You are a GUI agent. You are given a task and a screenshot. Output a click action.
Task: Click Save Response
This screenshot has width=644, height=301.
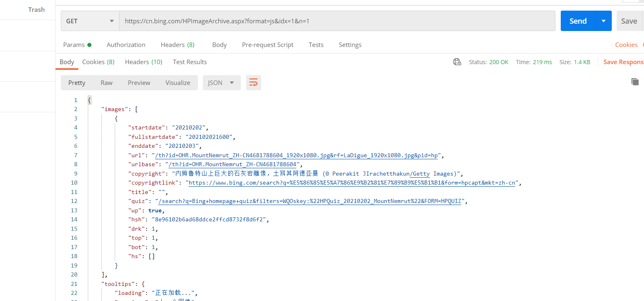click(x=623, y=62)
